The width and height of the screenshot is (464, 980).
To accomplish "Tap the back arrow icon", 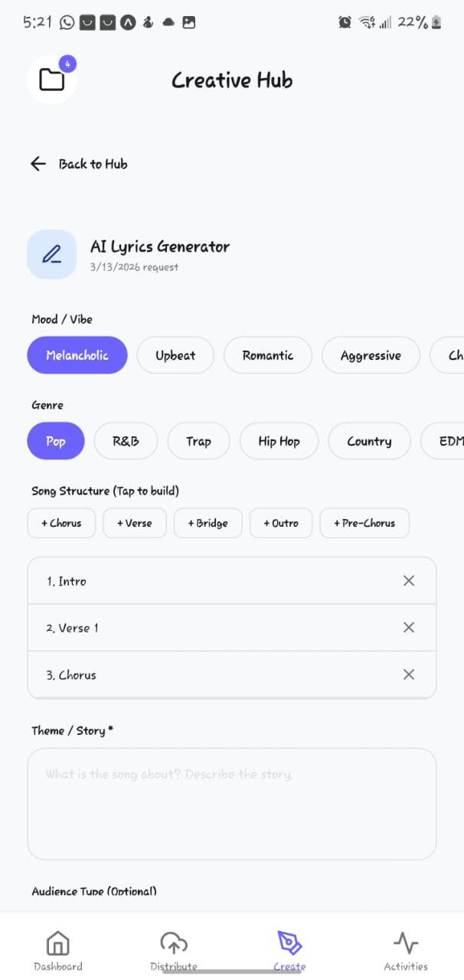I will pos(38,163).
